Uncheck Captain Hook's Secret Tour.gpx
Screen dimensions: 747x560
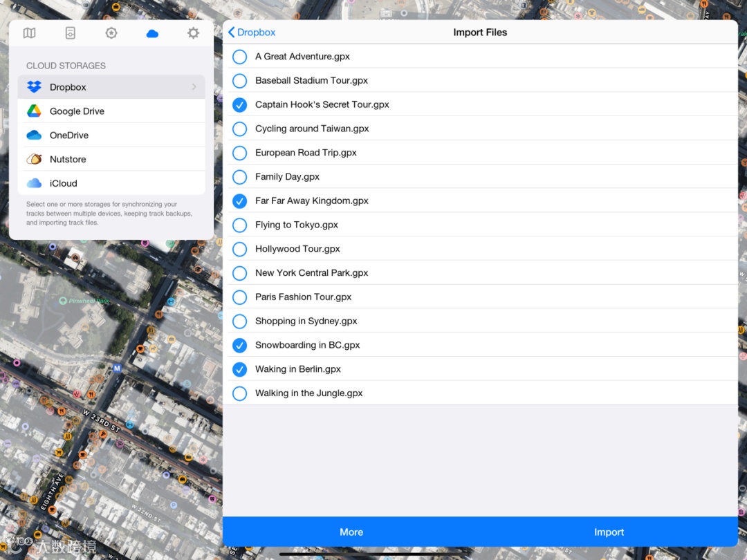tap(239, 105)
